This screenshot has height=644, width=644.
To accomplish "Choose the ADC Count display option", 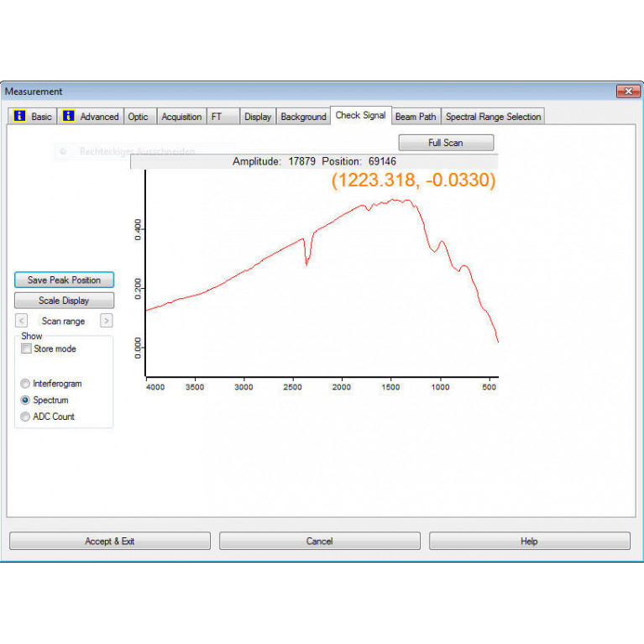I will tap(25, 416).
